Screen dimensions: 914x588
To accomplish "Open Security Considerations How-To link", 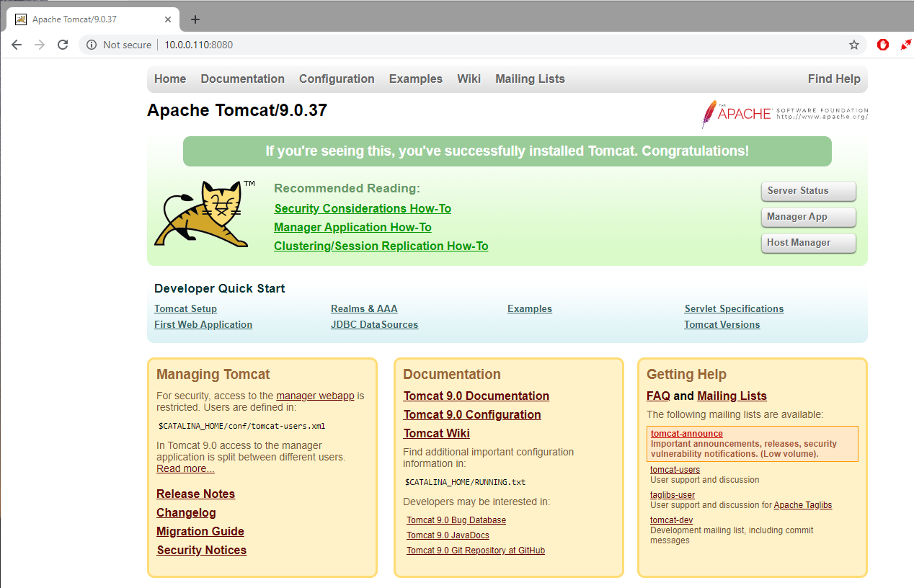I will [363, 209].
